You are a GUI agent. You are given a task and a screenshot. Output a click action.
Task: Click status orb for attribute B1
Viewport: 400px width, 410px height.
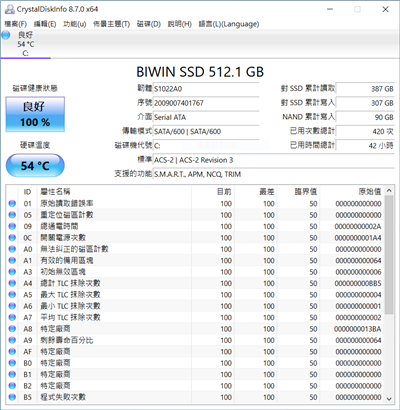click(x=12, y=374)
